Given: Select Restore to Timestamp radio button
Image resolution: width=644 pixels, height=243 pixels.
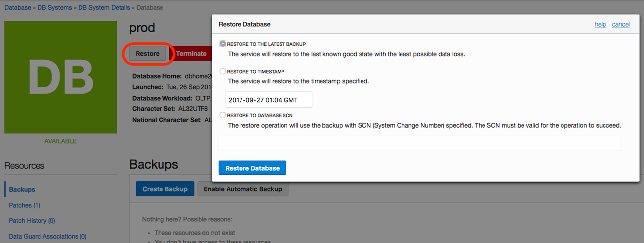Looking at the screenshot, I should pos(223,71).
